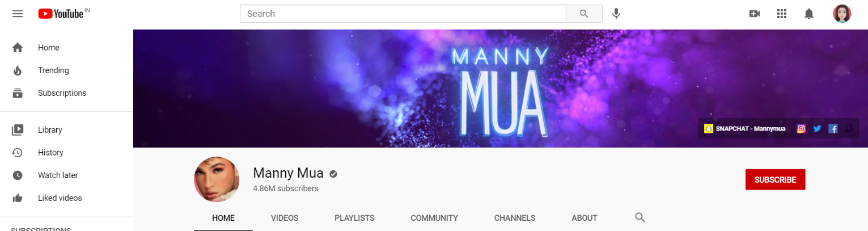Focus the Search input field
The width and height of the screenshot is (868, 231).
pyautogui.click(x=403, y=14)
